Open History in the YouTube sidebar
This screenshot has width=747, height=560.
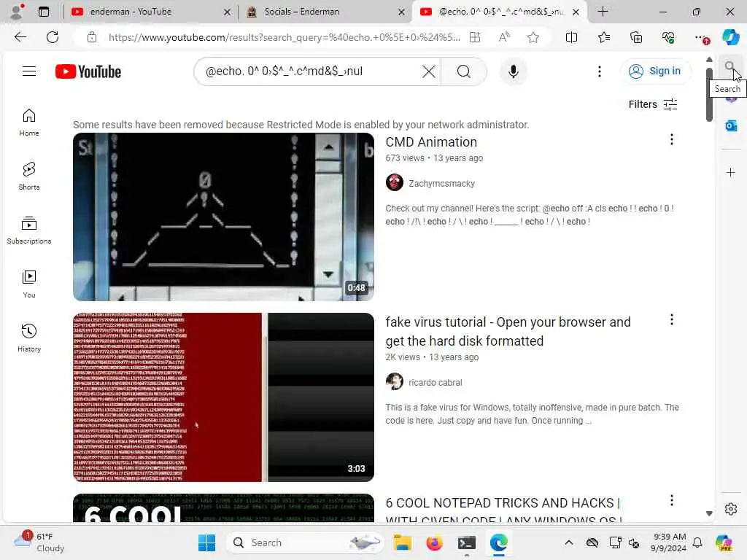point(29,338)
